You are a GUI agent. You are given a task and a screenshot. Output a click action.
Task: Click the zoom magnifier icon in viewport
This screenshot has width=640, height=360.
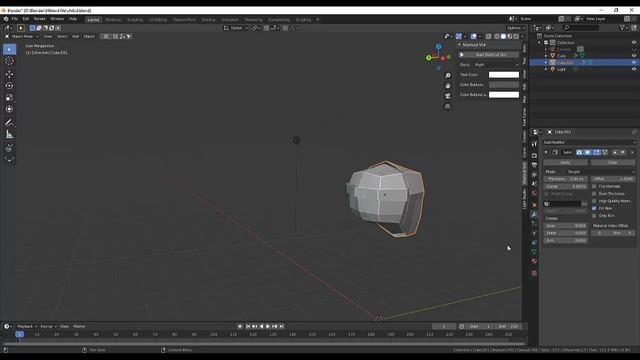[448, 76]
